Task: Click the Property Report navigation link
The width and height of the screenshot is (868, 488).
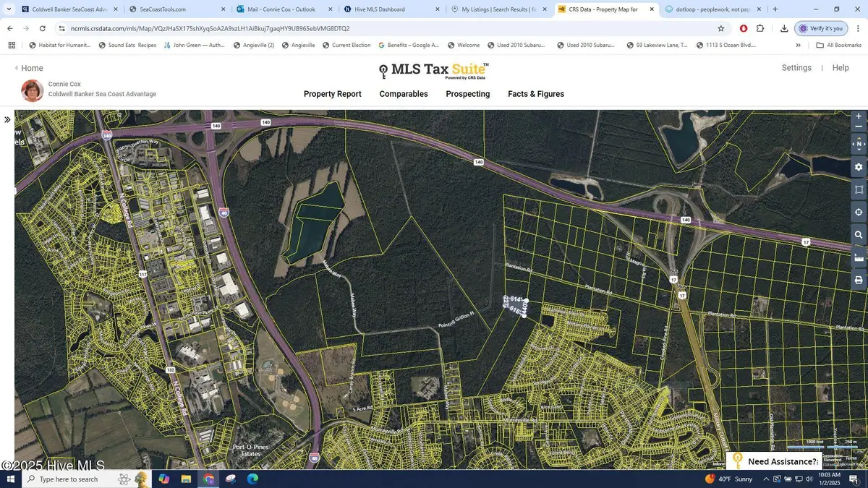Action: (x=332, y=94)
